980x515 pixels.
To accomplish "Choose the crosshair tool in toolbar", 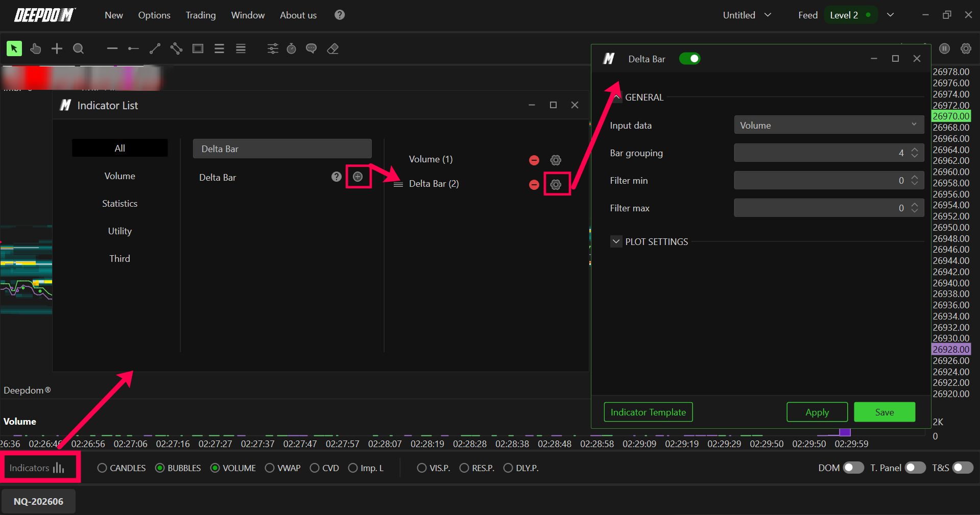I will 57,48.
